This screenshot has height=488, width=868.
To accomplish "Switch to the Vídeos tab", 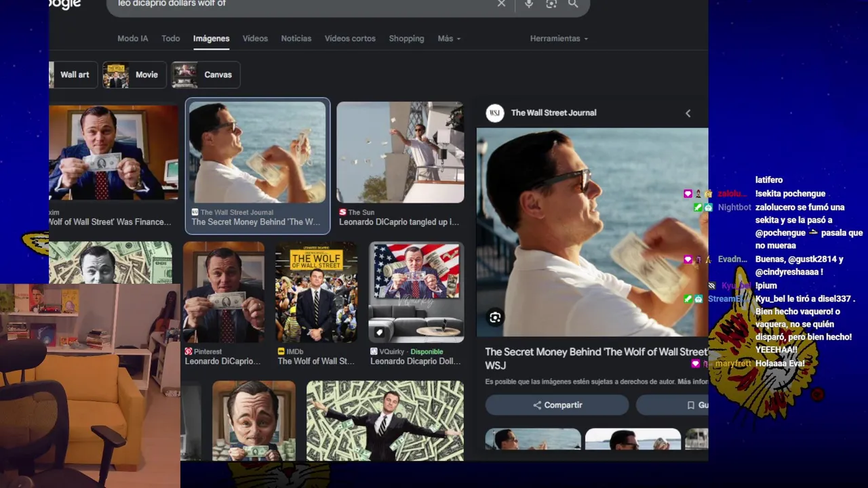I will coord(255,39).
